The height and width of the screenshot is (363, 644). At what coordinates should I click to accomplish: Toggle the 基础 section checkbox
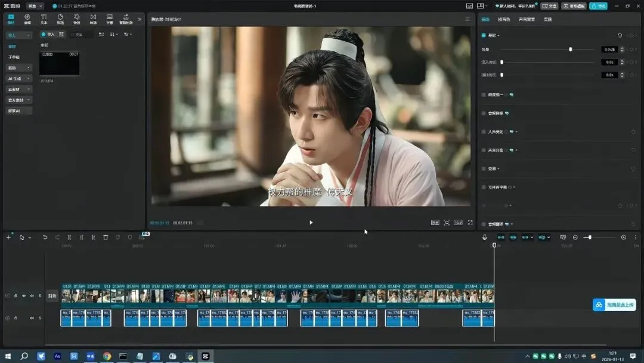[x=484, y=35]
